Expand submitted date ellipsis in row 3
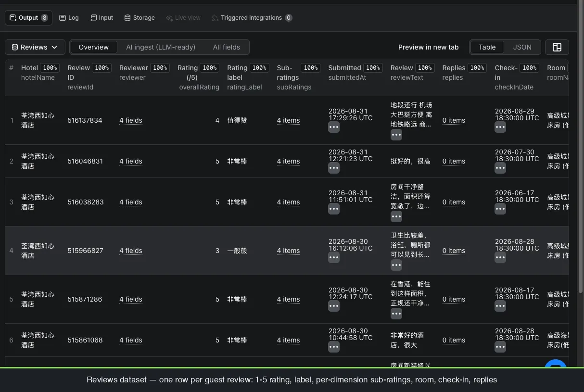Image resolution: width=584 pixels, height=392 pixels. (x=334, y=209)
